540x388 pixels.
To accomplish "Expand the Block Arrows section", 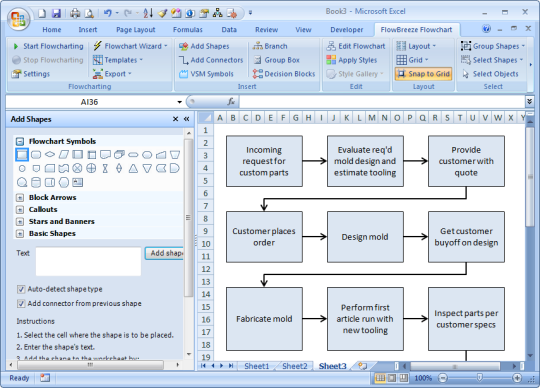I will tap(20, 198).
